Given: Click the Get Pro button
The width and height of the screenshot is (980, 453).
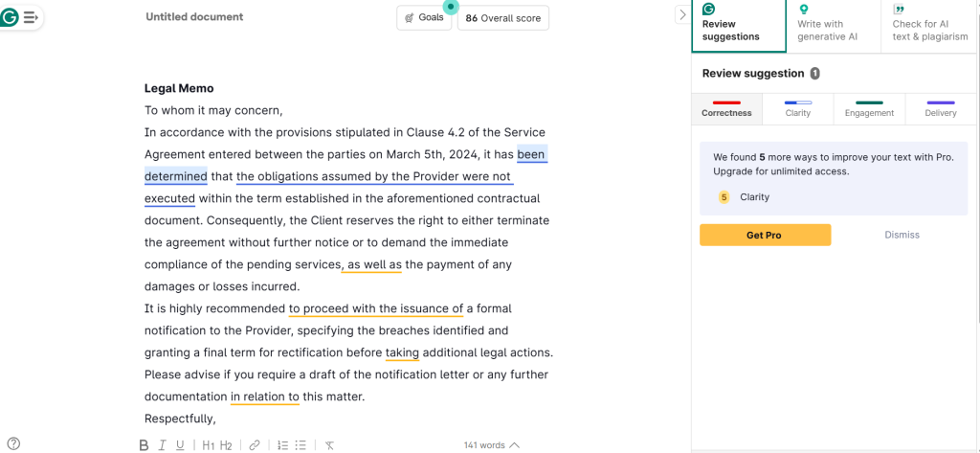Looking at the screenshot, I should [x=765, y=235].
